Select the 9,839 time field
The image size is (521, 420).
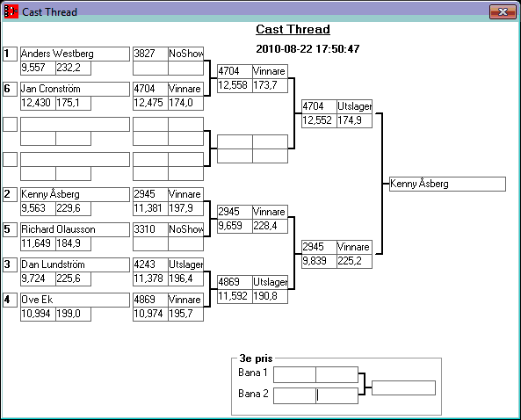click(319, 261)
